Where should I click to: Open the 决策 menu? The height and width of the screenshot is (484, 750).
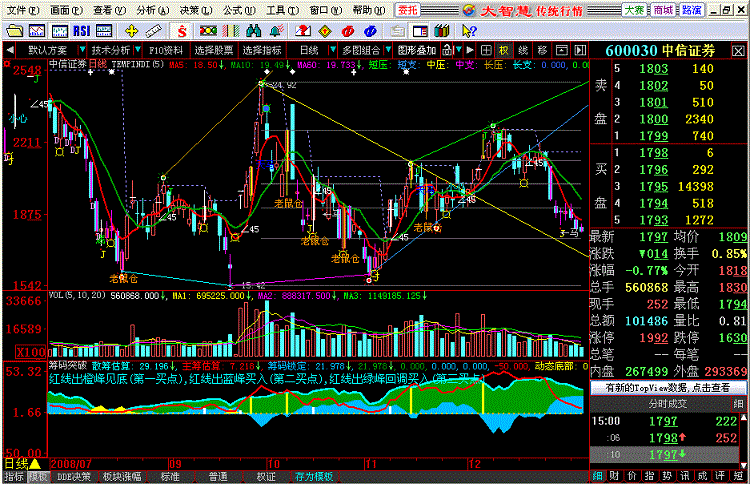point(196,10)
